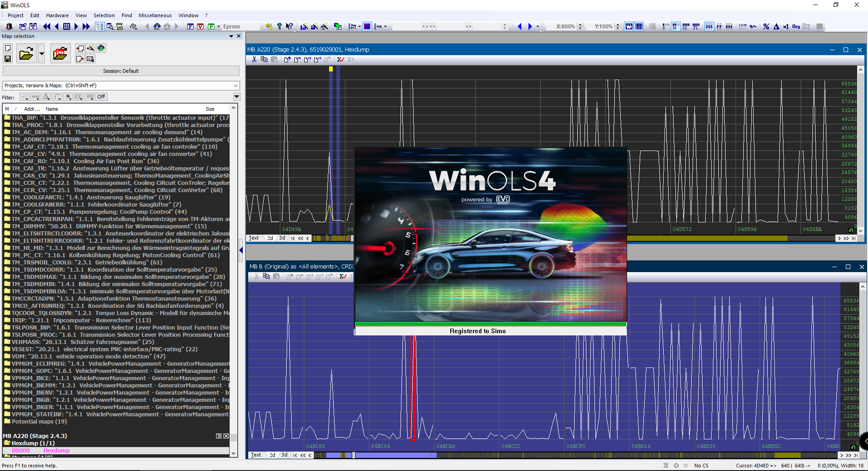Click the mail export icon in Map selection
This screenshot has width=868, height=471.
click(x=90, y=59)
